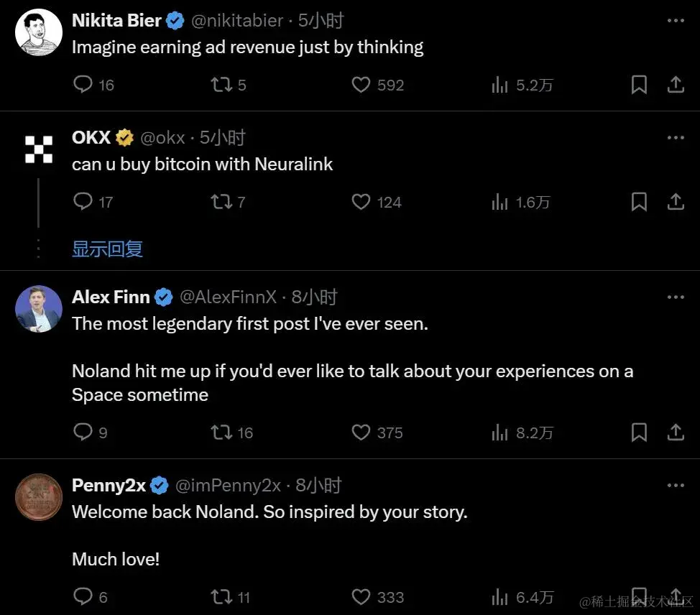Expand replies with 显示回复 link
This screenshot has height=615, width=700.
[x=107, y=249]
